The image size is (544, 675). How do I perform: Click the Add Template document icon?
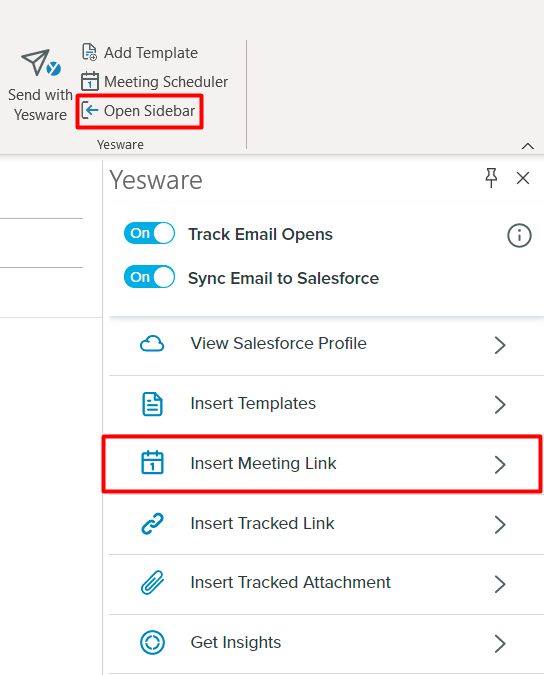coord(90,52)
